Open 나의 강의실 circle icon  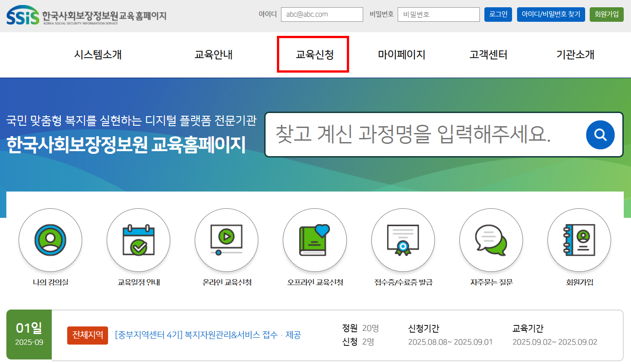coord(50,240)
